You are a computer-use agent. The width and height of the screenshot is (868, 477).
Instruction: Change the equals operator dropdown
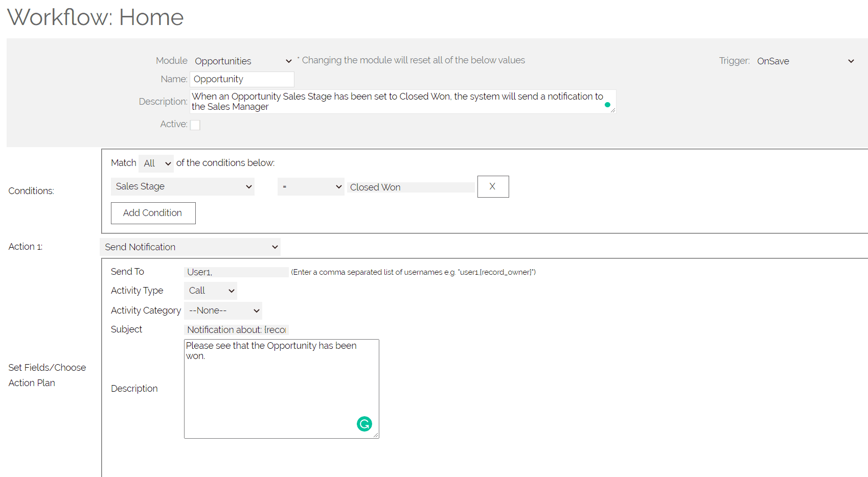tap(310, 186)
